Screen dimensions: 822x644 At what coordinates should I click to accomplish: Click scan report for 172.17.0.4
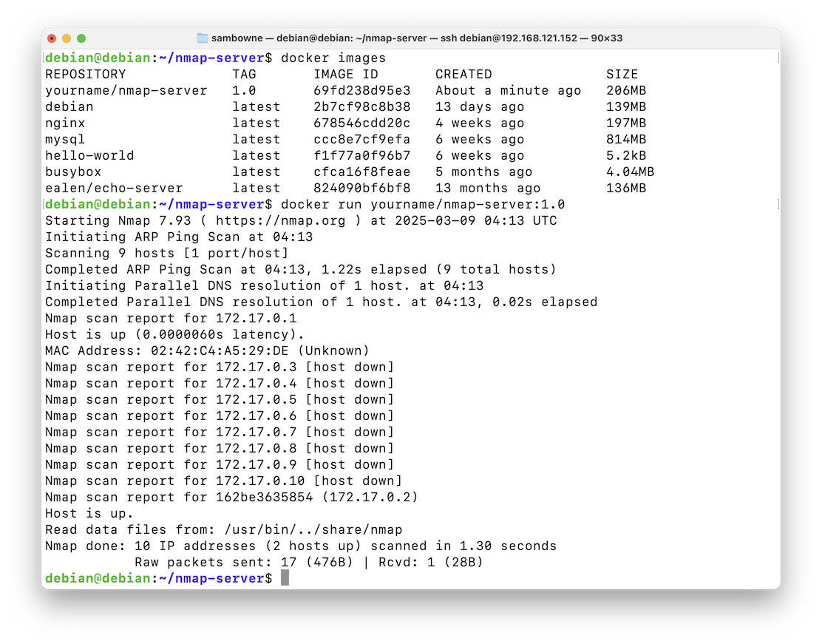219,383
